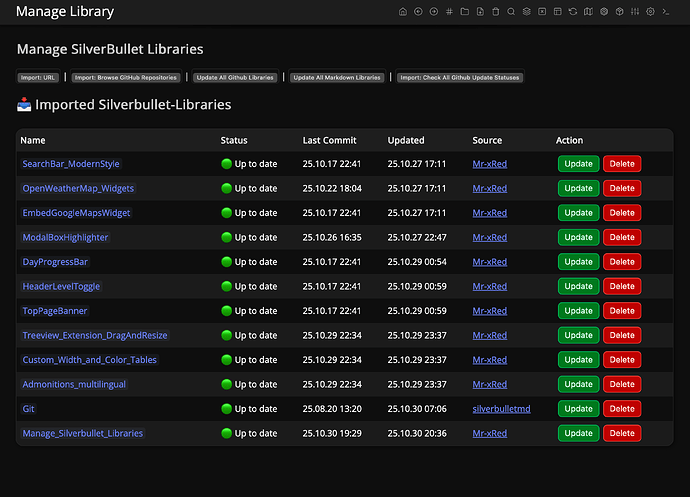Click the sync arrows icon in toolbar

[x=573, y=12]
